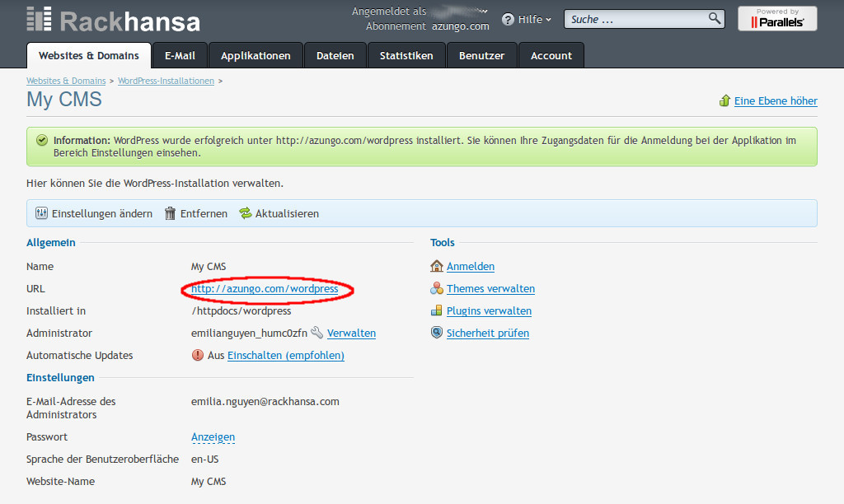Image resolution: width=844 pixels, height=504 pixels.
Task: Click the emilia.nguyen@rackhansa.com email text
Action: (x=265, y=401)
